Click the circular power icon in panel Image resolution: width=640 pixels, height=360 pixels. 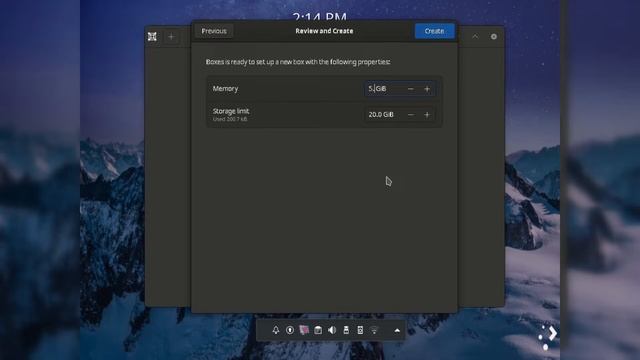[290, 330]
